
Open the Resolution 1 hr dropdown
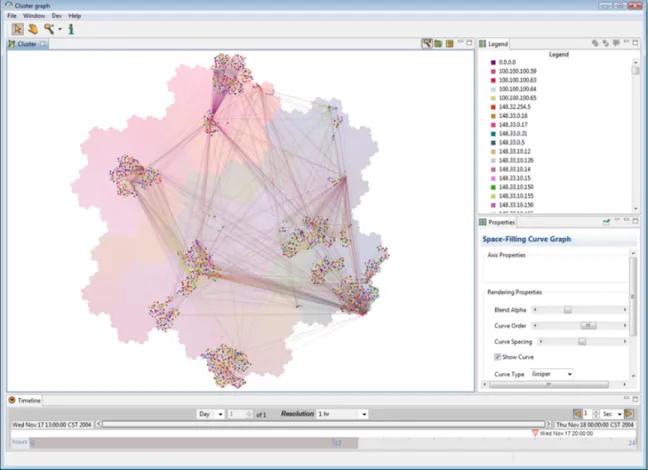click(342, 414)
